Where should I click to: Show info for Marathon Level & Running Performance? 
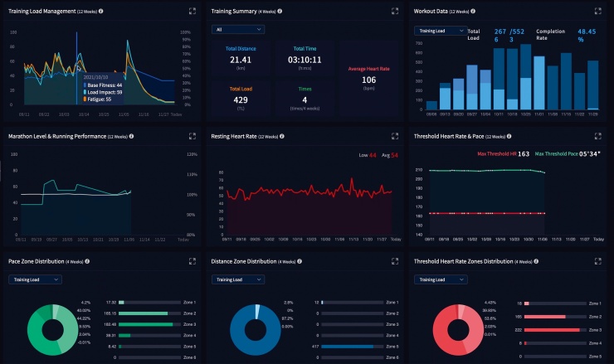click(132, 136)
